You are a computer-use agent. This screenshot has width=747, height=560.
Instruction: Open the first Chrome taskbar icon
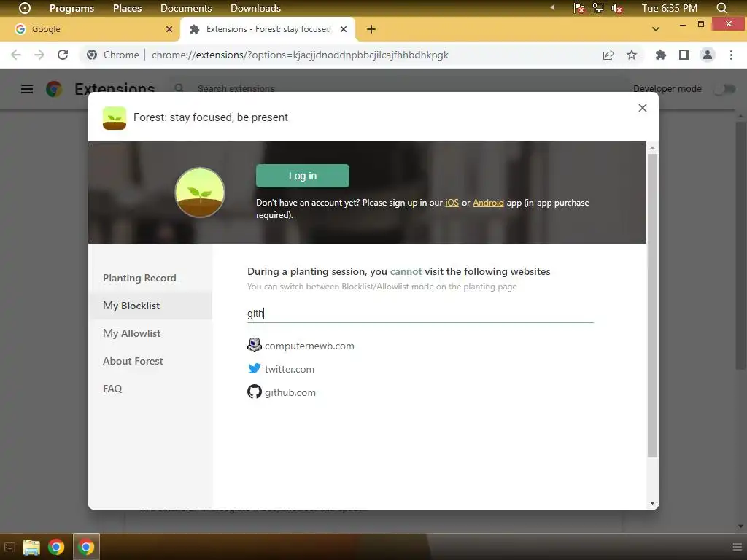(56, 547)
